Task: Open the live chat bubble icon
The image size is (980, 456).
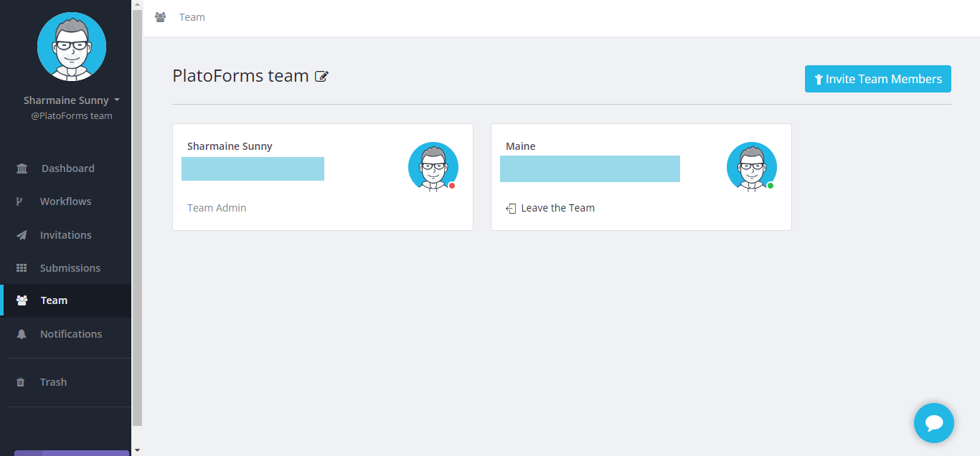Action: [x=933, y=423]
